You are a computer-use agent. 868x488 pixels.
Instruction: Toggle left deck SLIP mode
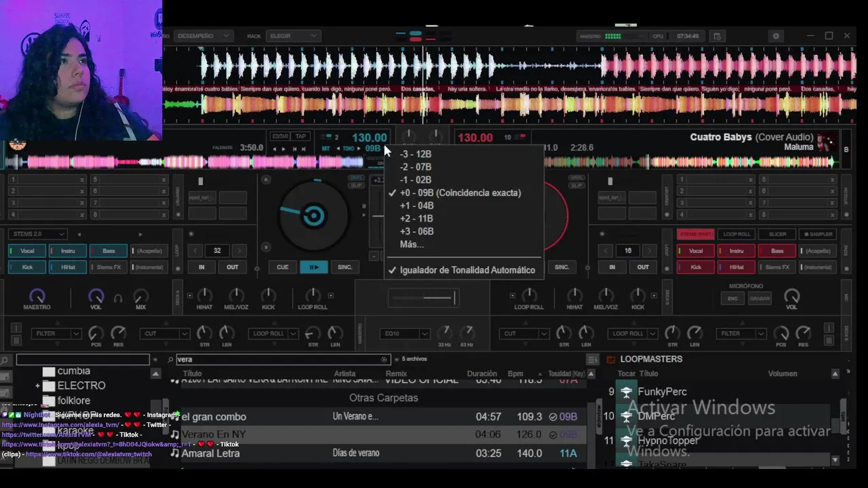pyautogui.click(x=356, y=186)
